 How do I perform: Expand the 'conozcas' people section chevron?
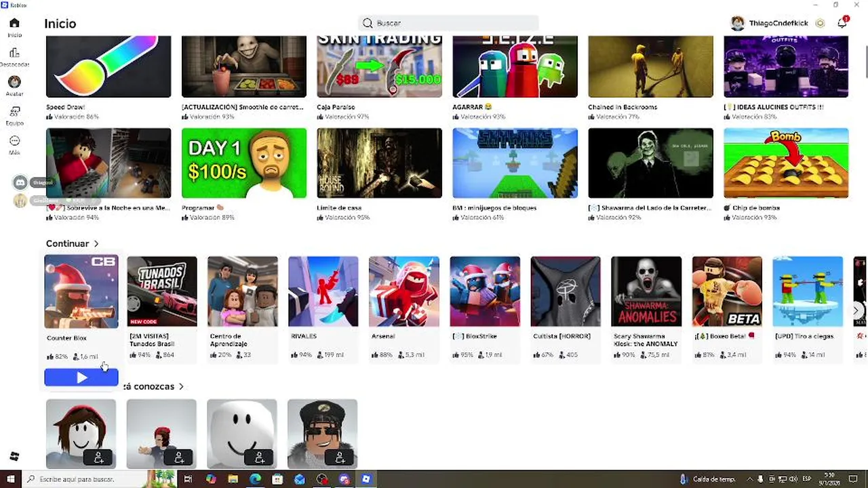click(181, 386)
